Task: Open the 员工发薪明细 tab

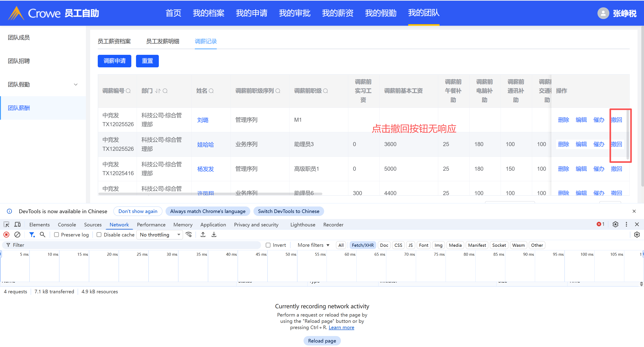Action: 162,41
